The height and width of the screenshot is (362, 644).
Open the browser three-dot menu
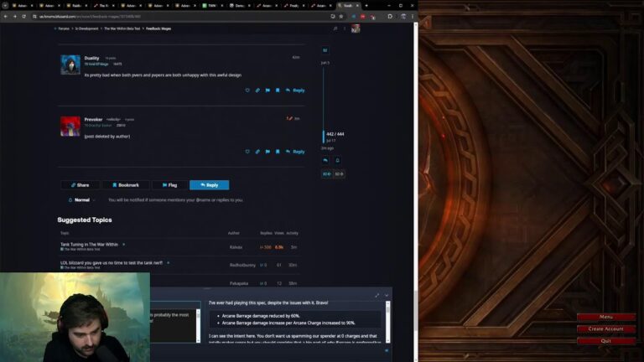[x=413, y=17]
